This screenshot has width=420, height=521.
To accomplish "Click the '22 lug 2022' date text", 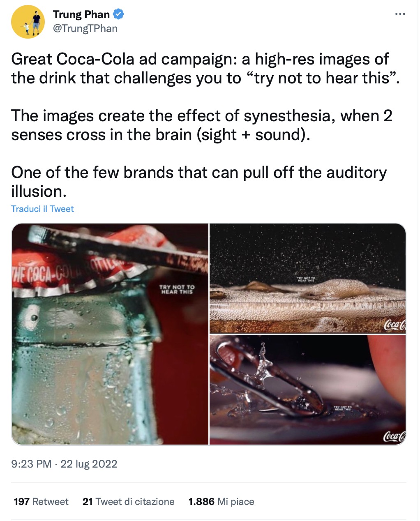I will (x=89, y=464).
